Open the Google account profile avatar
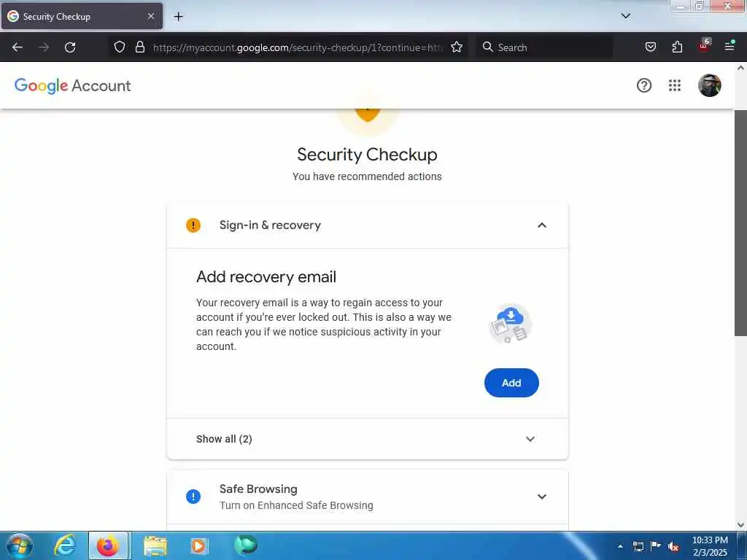The image size is (747, 560). click(x=709, y=86)
